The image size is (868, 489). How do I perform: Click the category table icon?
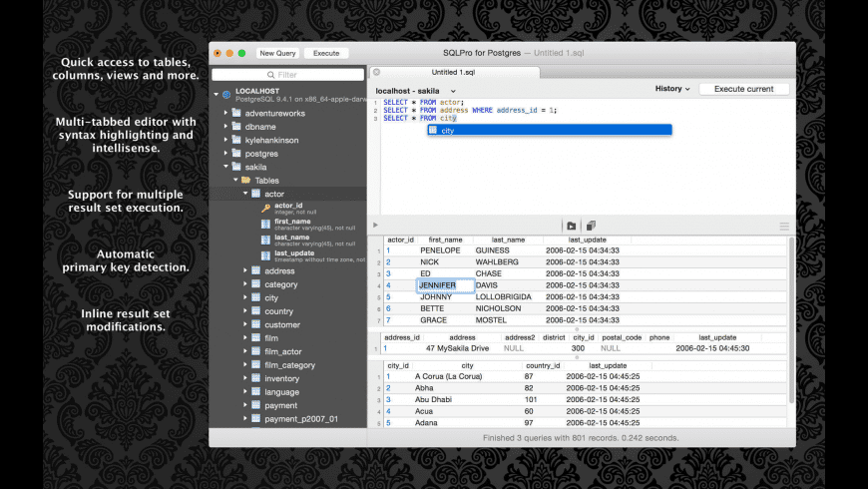tap(255, 284)
